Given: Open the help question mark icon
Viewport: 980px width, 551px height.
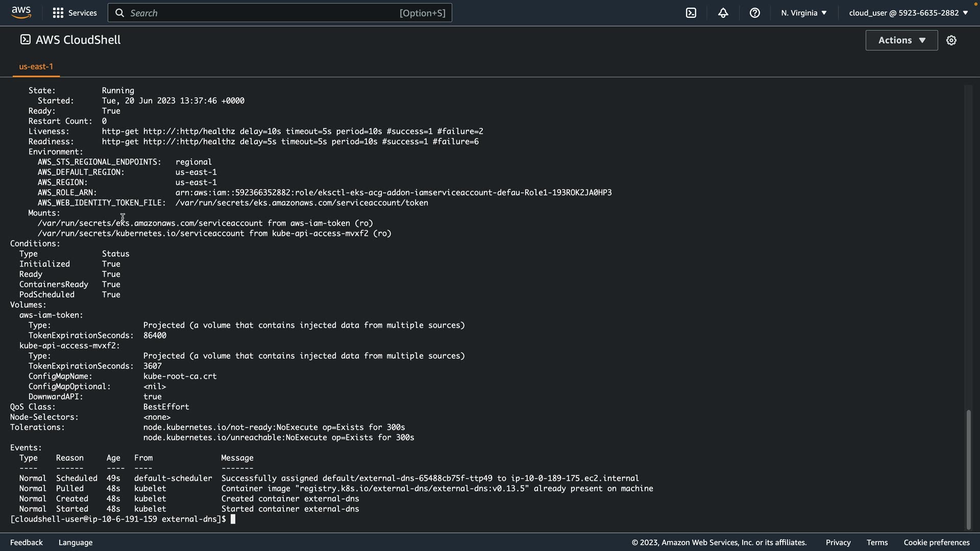Looking at the screenshot, I should point(755,13).
